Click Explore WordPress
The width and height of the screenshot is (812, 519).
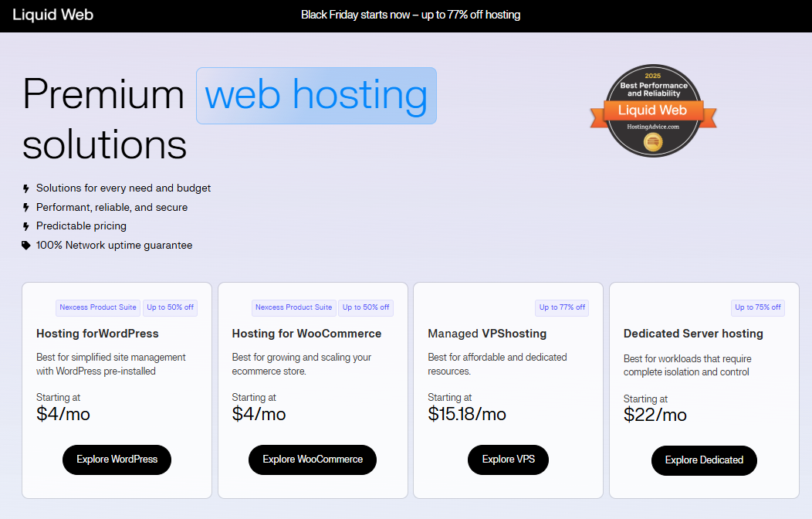point(117,460)
